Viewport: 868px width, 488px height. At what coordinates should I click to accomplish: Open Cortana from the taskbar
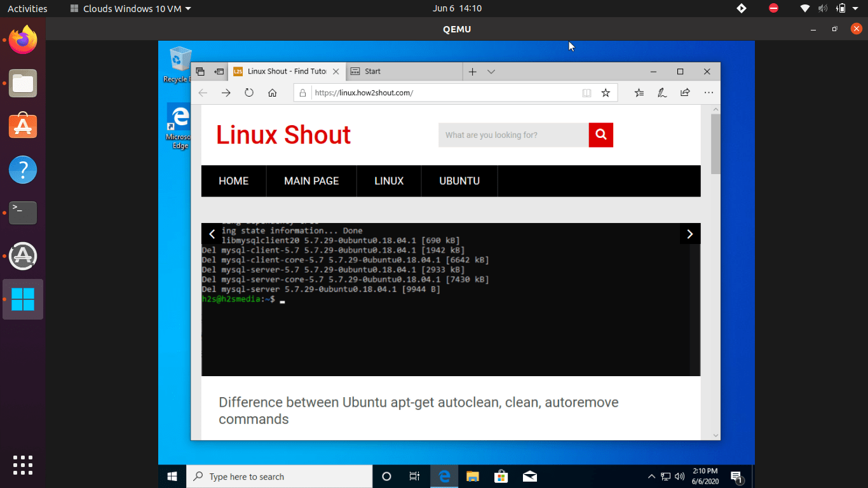coord(386,476)
